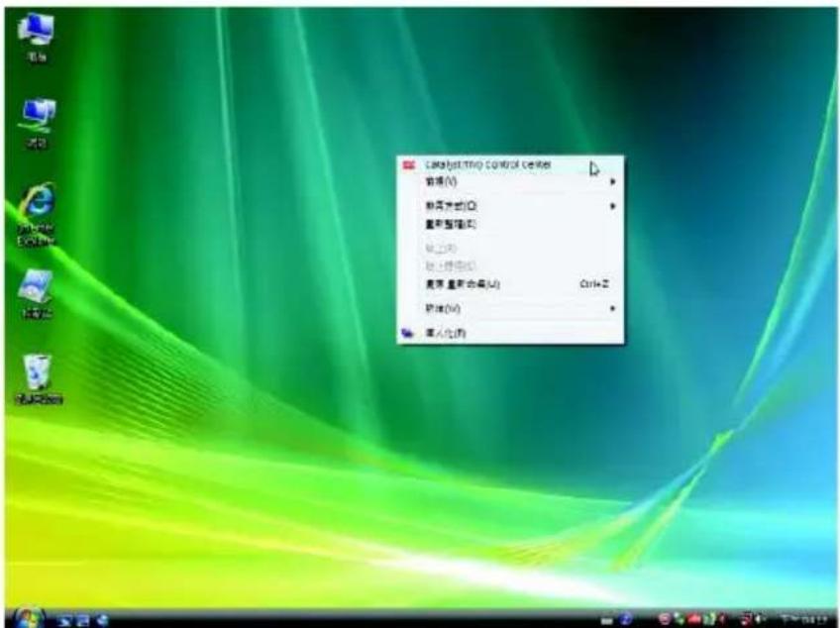Choose 重新整理(E) Refresh in the context menu

[x=510, y=224]
